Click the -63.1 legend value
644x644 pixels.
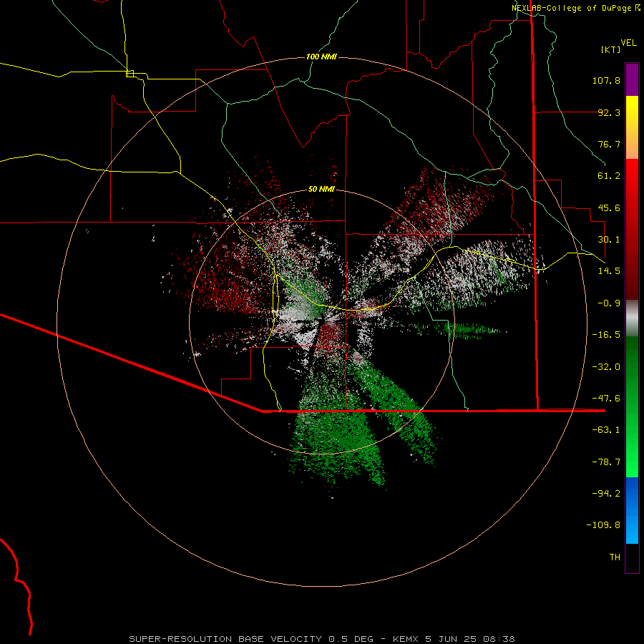pos(606,430)
